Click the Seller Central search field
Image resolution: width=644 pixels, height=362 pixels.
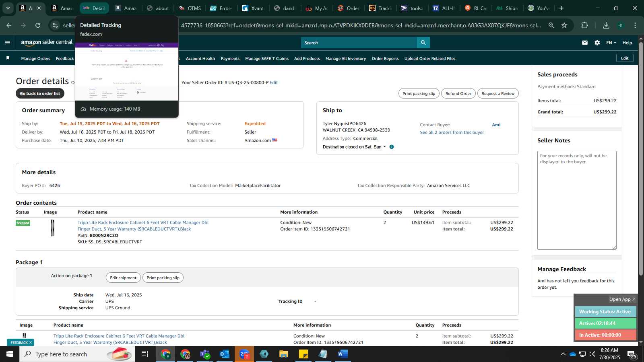[x=359, y=43]
